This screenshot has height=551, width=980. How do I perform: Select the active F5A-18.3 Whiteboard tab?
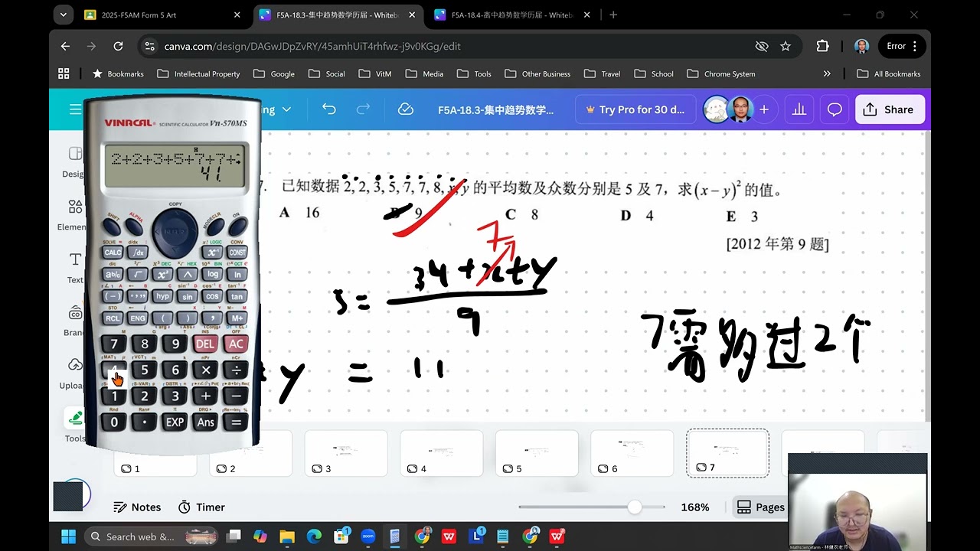[x=338, y=15]
